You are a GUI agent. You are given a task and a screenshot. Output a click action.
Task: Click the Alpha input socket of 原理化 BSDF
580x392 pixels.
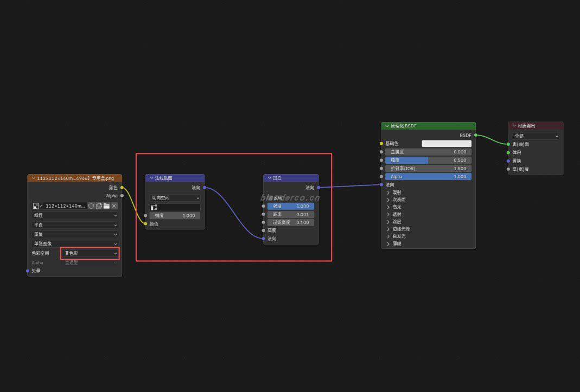(x=381, y=177)
